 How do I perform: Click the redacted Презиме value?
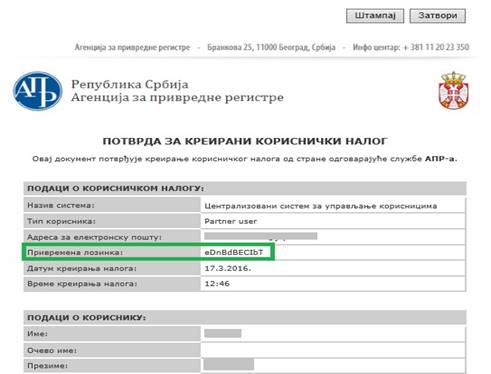229,364
